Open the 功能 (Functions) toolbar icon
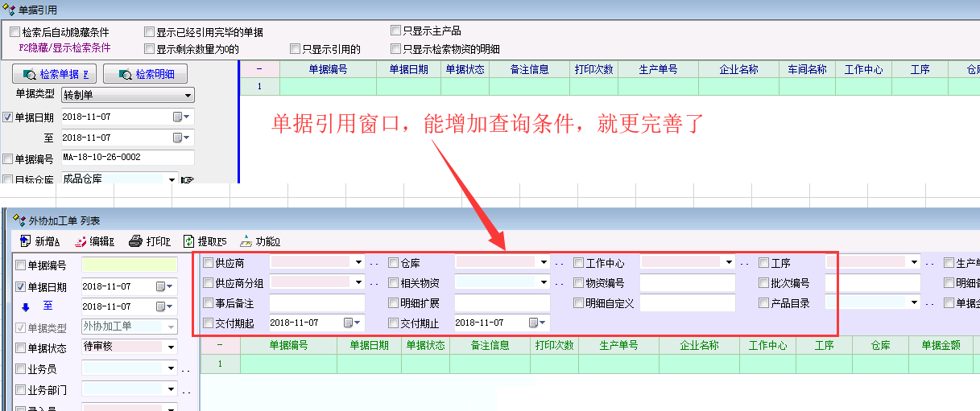This screenshot has width=980, height=411. (x=246, y=241)
